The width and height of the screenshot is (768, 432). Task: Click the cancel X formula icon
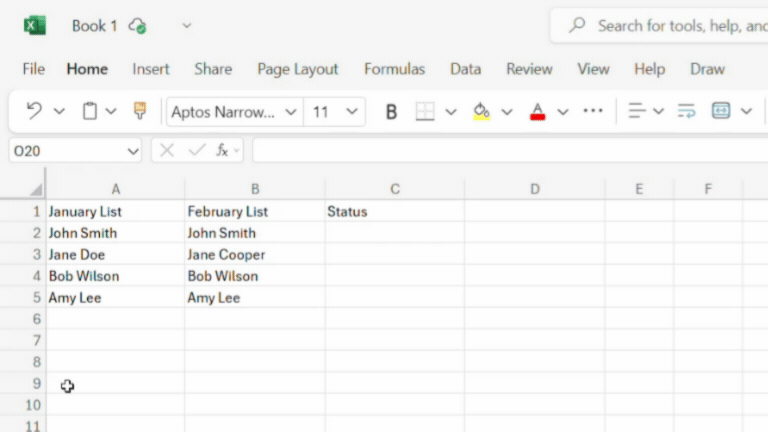click(167, 150)
